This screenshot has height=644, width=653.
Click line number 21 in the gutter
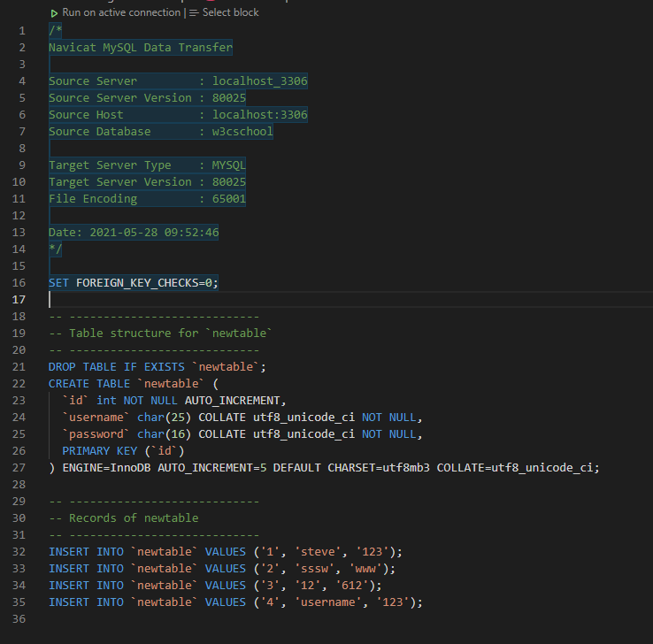[19, 366]
